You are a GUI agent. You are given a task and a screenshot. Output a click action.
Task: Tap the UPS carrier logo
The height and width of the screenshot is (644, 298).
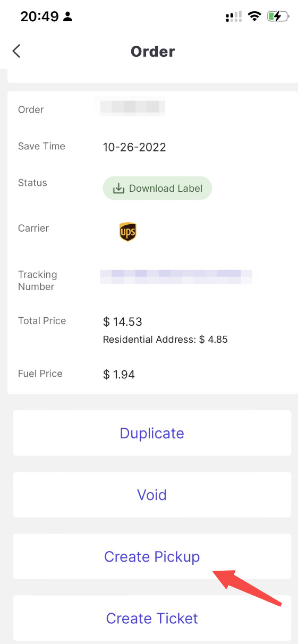pos(128,232)
